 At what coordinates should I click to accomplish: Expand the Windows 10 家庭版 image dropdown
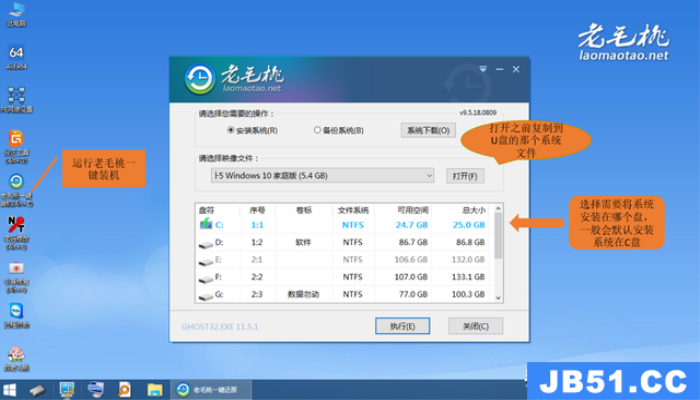322,175
